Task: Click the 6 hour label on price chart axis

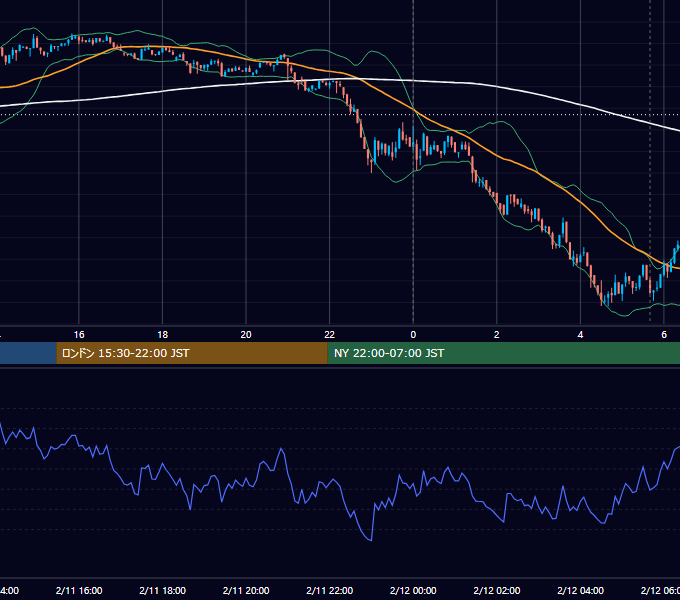Action: [664, 335]
